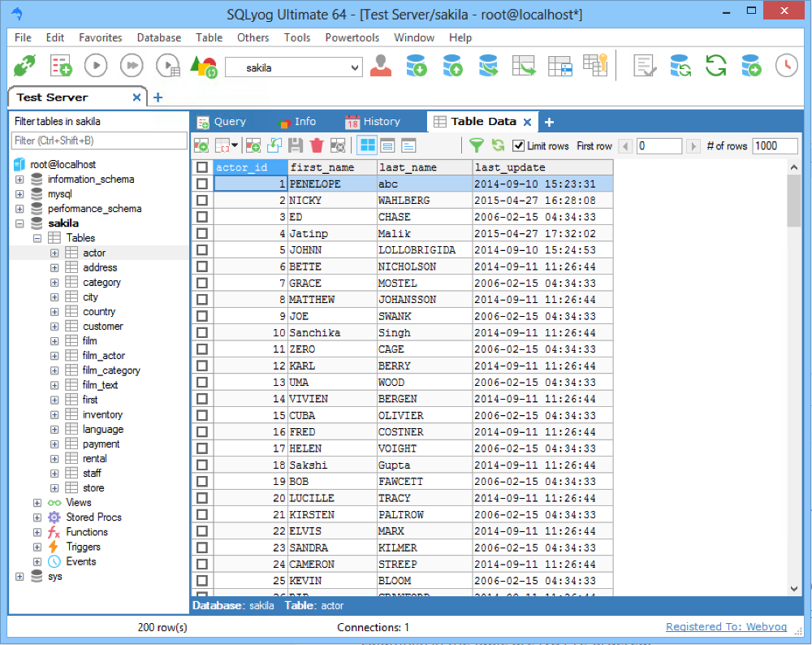Delete selected rows with red trash icon

(x=317, y=145)
